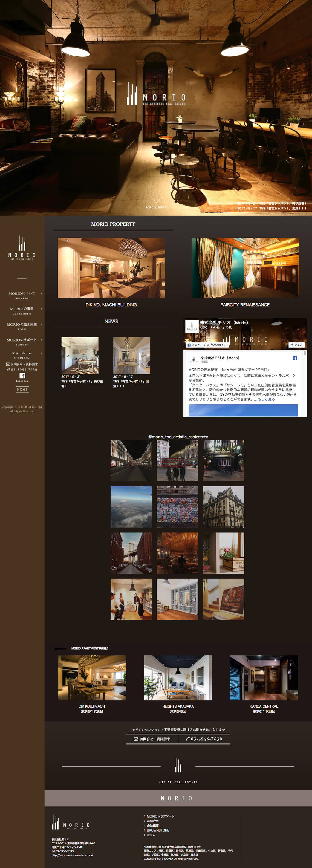The width and height of the screenshot is (312, 868).
Task: Open the DIK KOJIMACHI BUILDING property photo
Action: click(x=111, y=267)
